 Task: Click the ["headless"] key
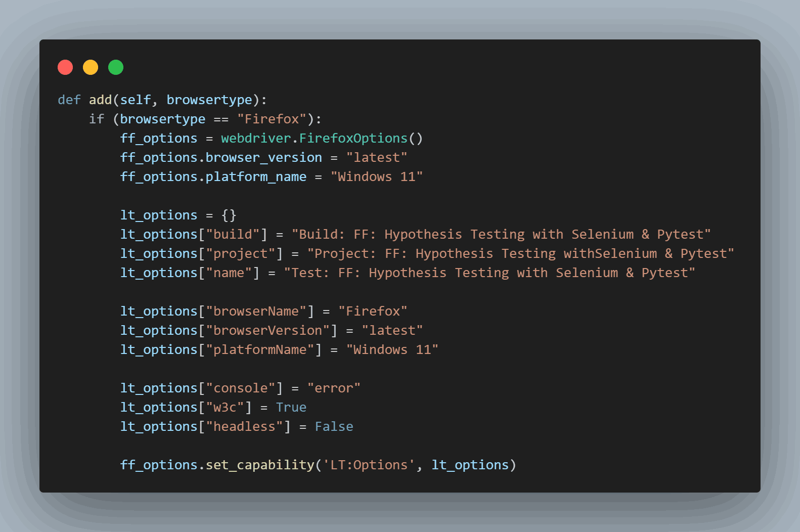coord(244,426)
